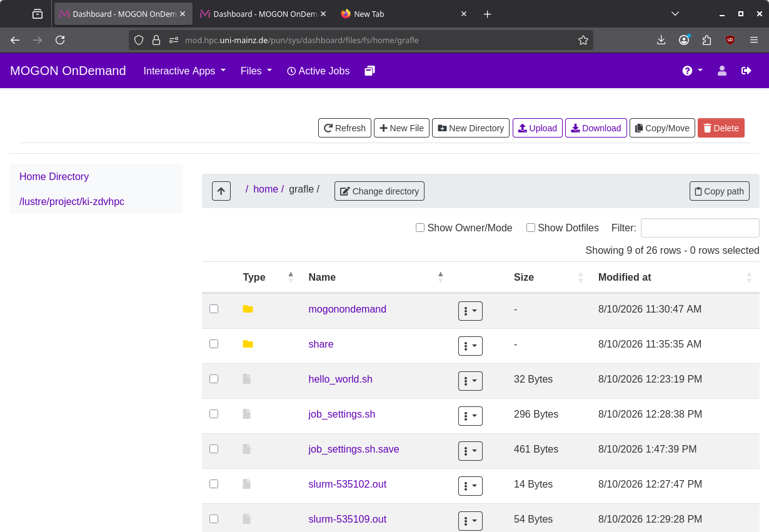Click the Upload button
The height and width of the screenshot is (532, 769).
click(538, 128)
